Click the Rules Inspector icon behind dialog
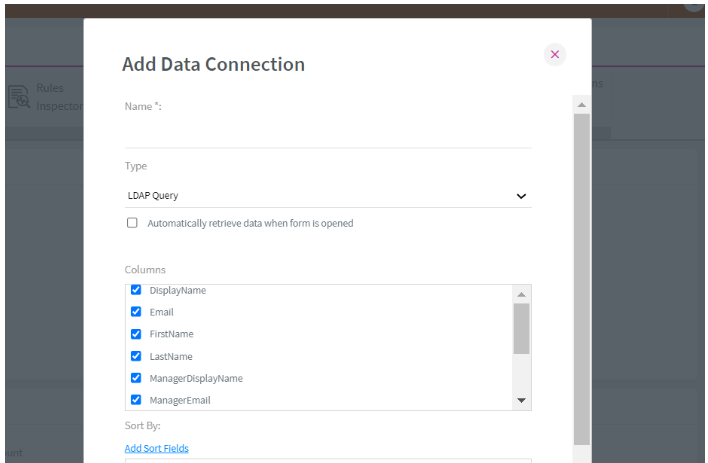The height and width of the screenshot is (463, 708). point(19,97)
